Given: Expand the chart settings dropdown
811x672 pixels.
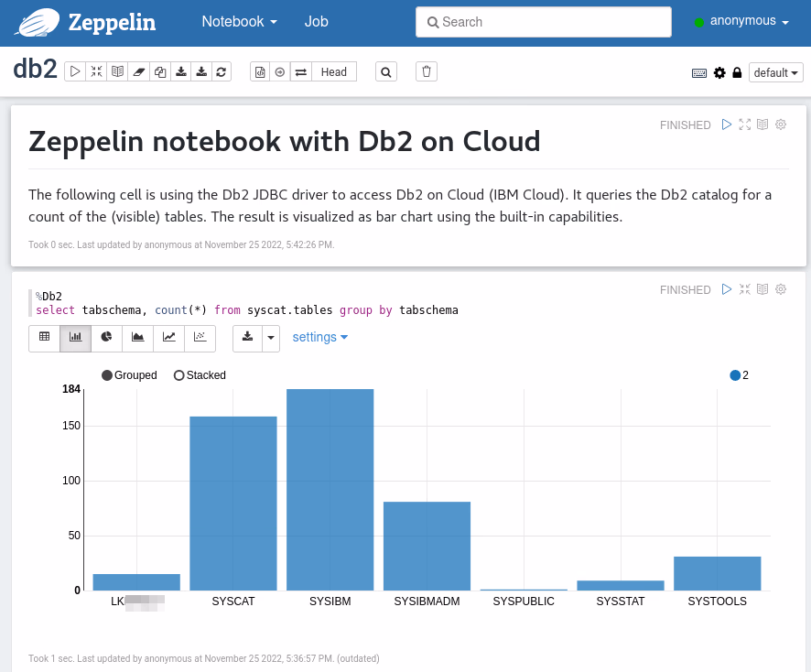Looking at the screenshot, I should (319, 337).
